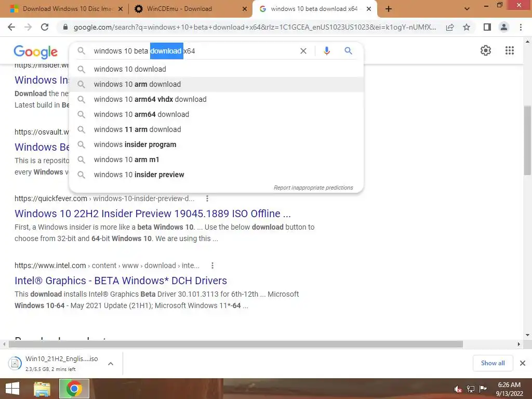Submit search with the magnifier button
Viewport: 532px width, 399px height.
tap(348, 51)
